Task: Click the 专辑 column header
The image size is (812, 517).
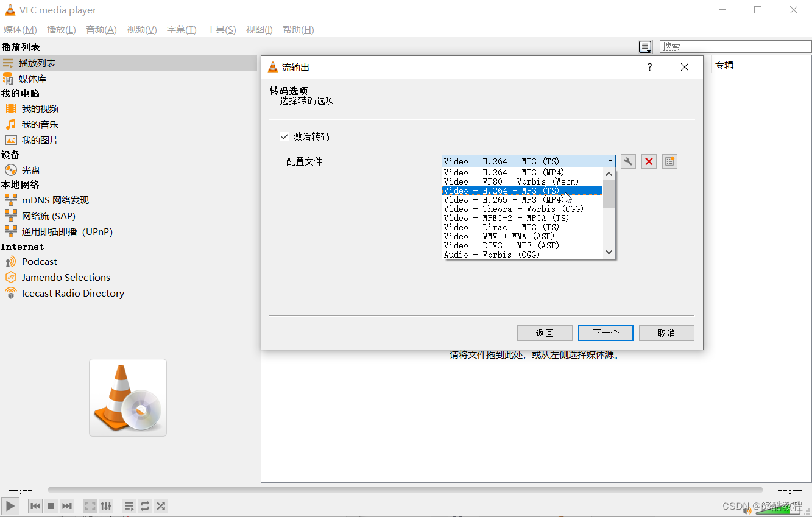Action: pos(724,65)
